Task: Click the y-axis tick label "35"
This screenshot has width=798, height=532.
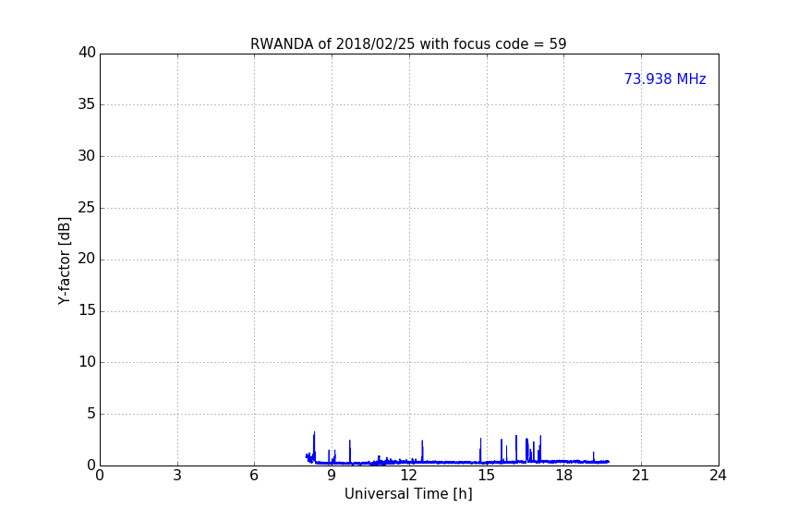Action: (x=87, y=104)
